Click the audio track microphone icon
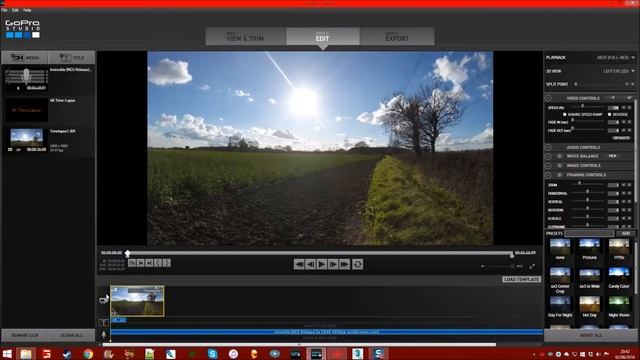 click(x=104, y=335)
